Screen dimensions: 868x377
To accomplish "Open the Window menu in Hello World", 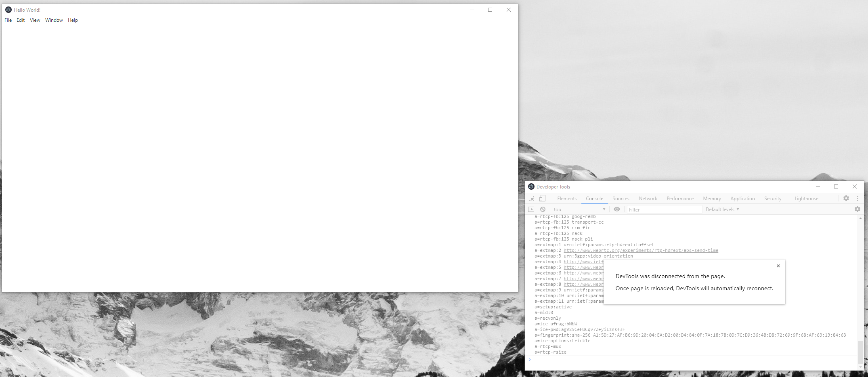I will tap(54, 20).
